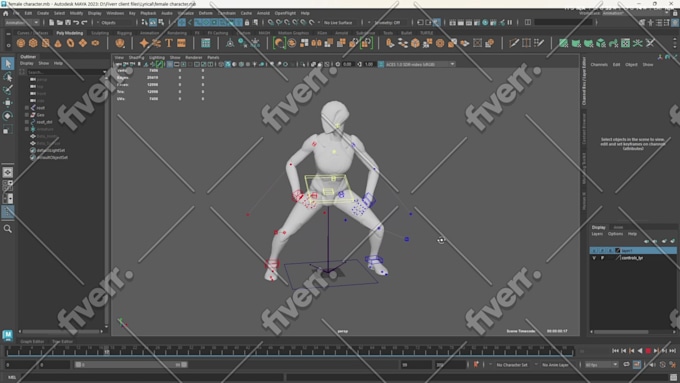Open the Objects selection mask dropdown
680x383 pixels.
(114, 23)
